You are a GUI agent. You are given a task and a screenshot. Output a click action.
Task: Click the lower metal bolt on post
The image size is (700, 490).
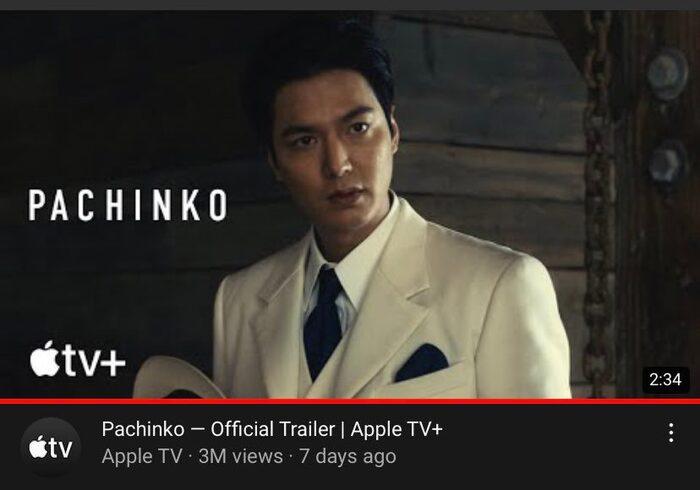click(667, 164)
